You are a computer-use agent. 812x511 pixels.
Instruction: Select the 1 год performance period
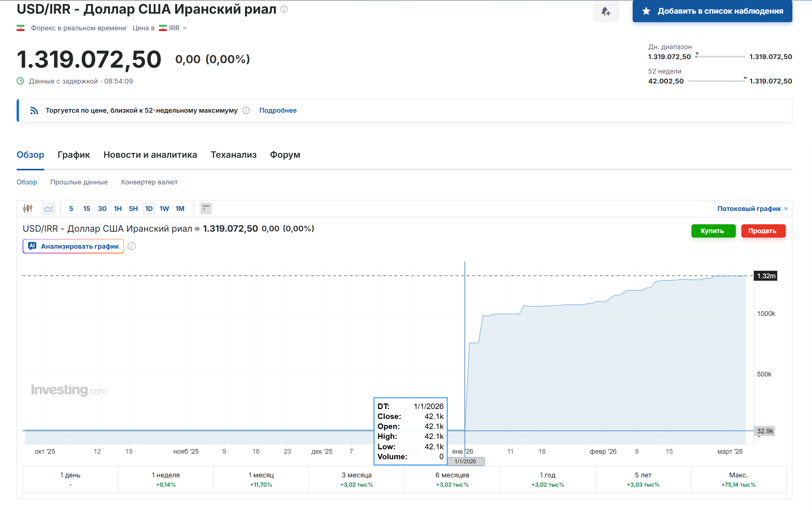click(547, 479)
